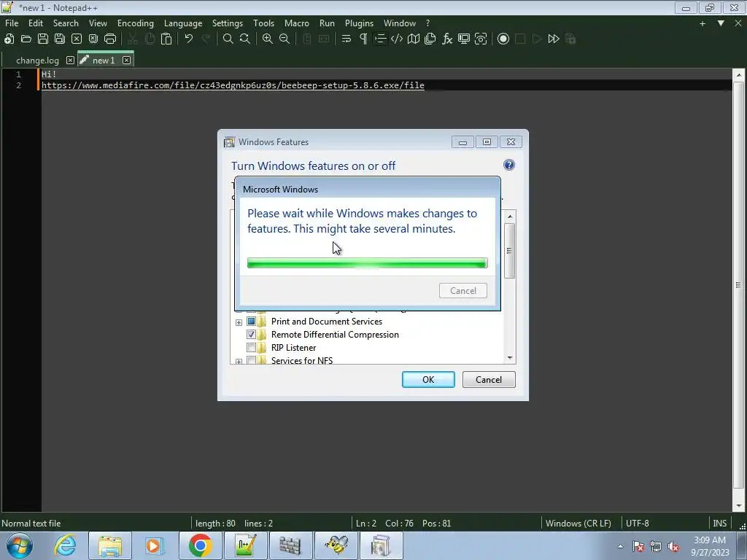
Task: Check the Services for NFS checkbox
Action: [251, 360]
